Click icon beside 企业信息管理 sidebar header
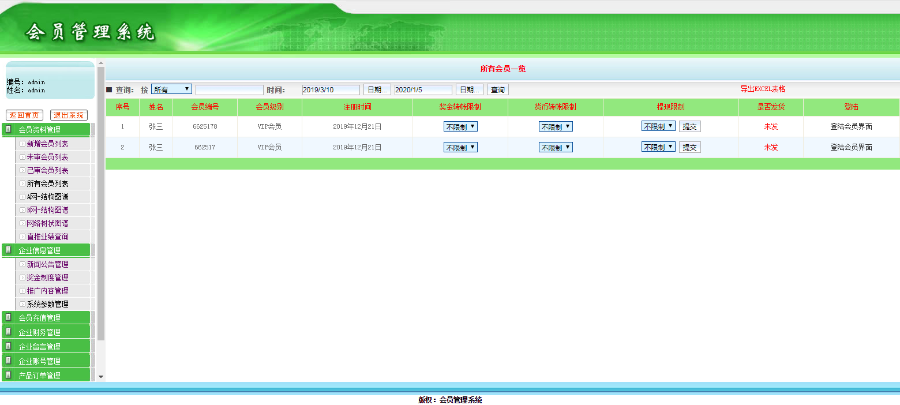The height and width of the screenshot is (405, 900). click(x=9, y=250)
